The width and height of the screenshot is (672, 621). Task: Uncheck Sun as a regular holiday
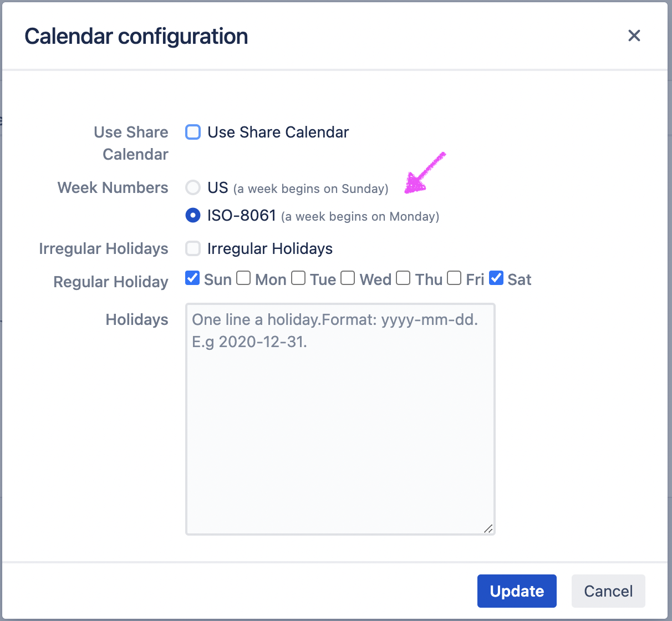coord(192,278)
